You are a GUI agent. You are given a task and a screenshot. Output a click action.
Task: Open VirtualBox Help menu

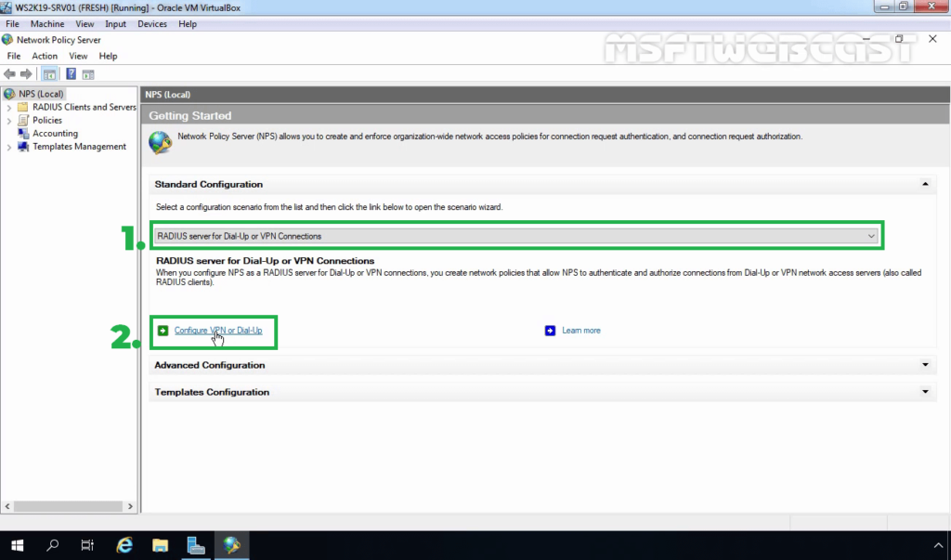pyautogui.click(x=188, y=23)
